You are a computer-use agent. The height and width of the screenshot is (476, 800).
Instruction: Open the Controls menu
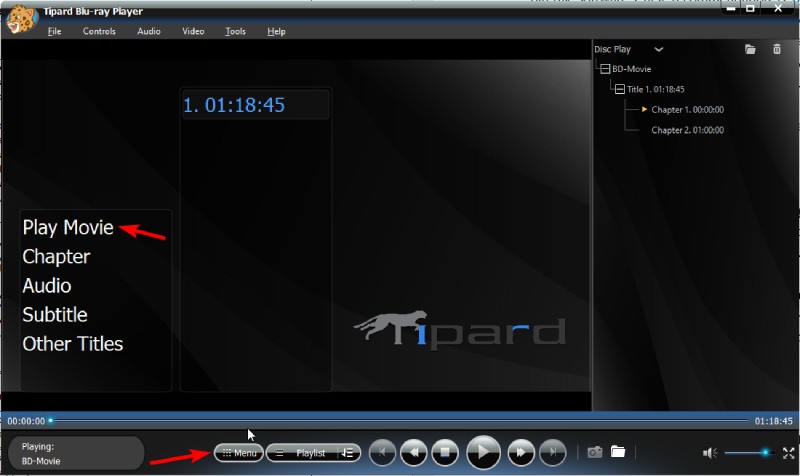pyautogui.click(x=99, y=31)
